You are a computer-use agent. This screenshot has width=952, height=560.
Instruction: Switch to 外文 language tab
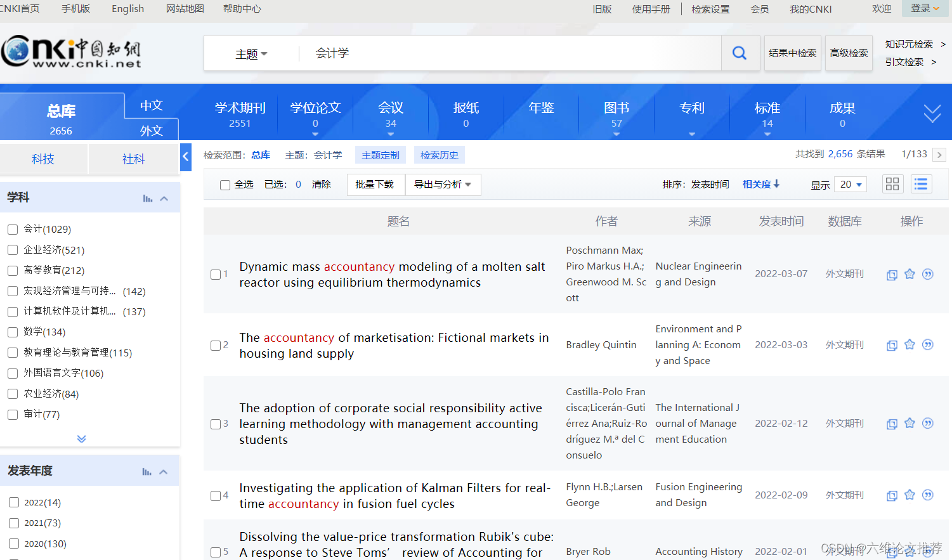(x=152, y=130)
